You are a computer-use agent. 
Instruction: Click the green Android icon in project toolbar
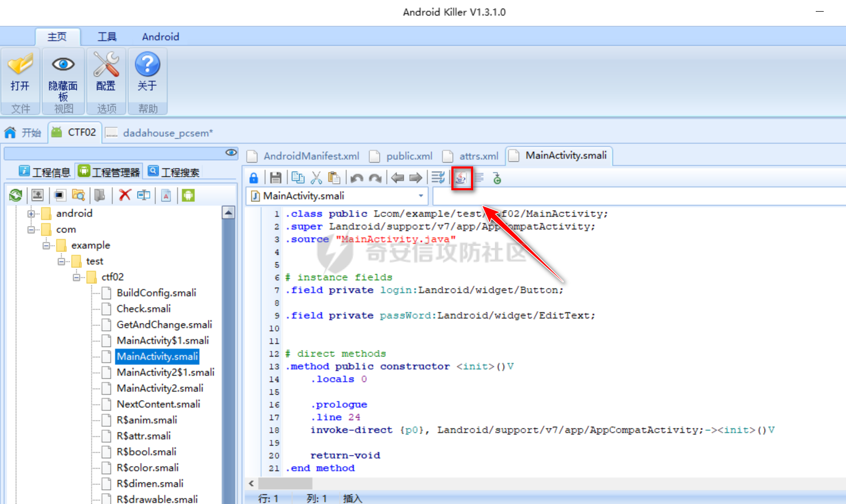[188, 196]
